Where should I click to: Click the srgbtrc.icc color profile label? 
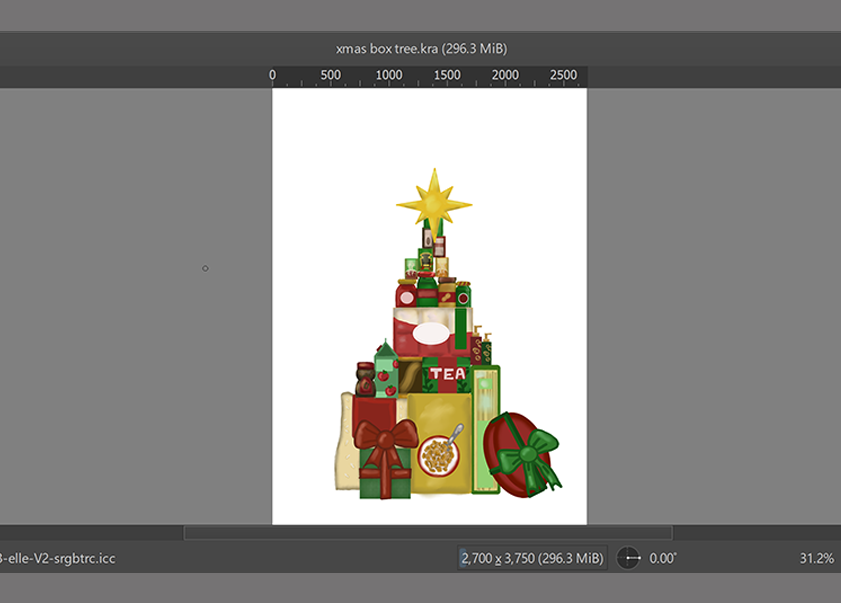tap(58, 558)
